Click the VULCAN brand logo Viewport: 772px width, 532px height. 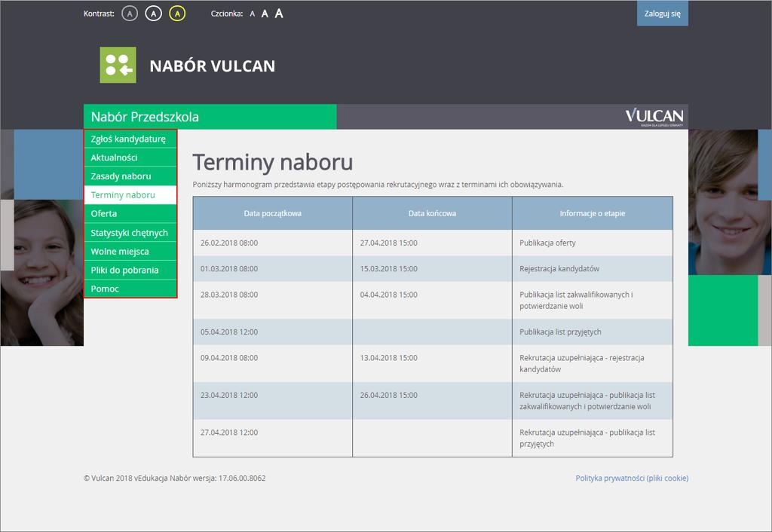[654, 117]
